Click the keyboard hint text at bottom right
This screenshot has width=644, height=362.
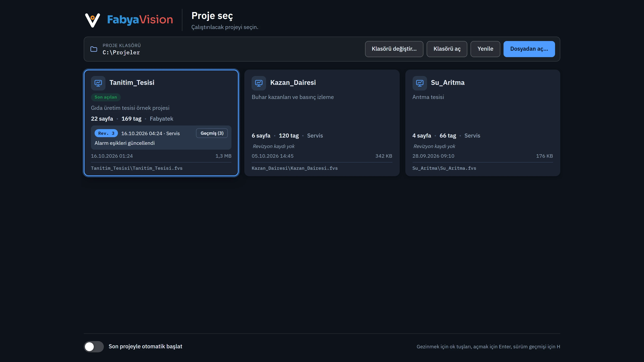[488, 347]
